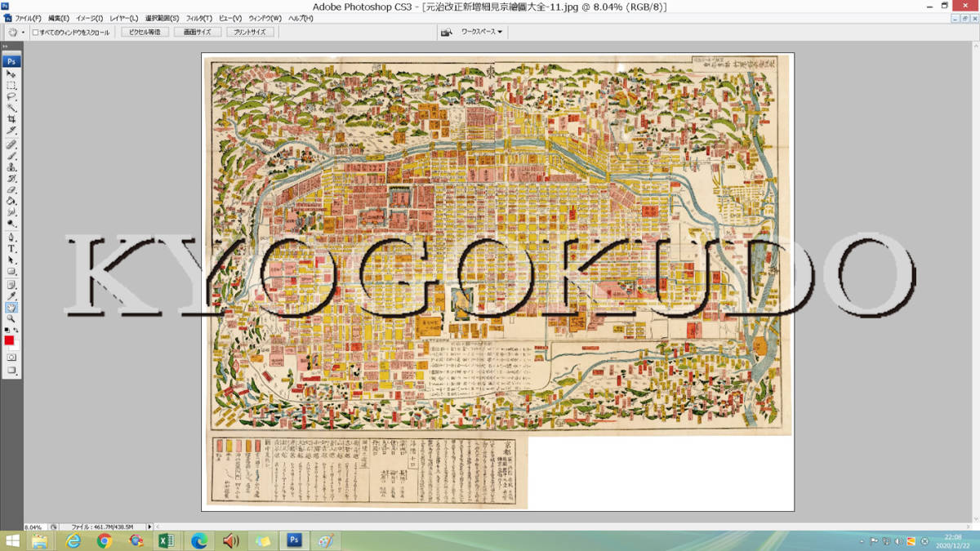Open the 選択範囲(S) menu

click(x=163, y=18)
